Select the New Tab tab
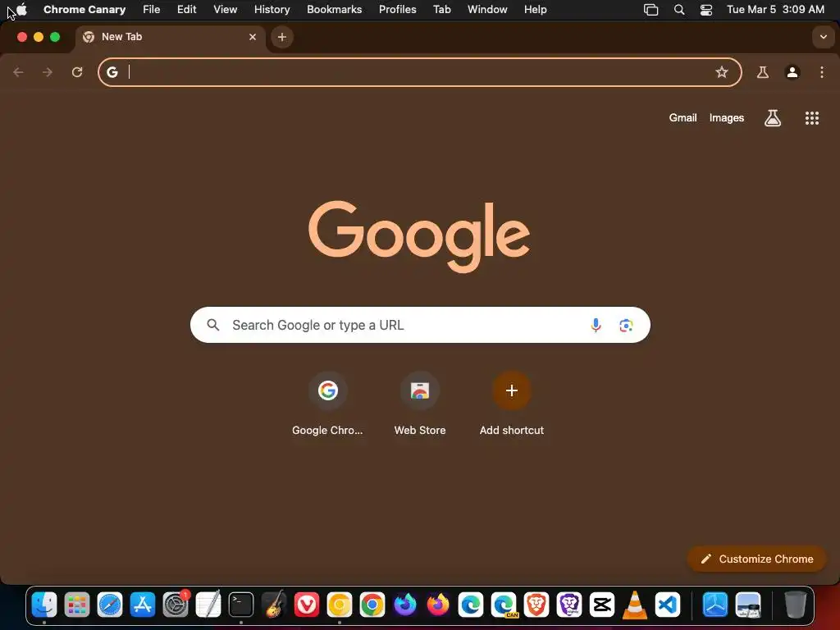840x630 pixels. tap(169, 37)
